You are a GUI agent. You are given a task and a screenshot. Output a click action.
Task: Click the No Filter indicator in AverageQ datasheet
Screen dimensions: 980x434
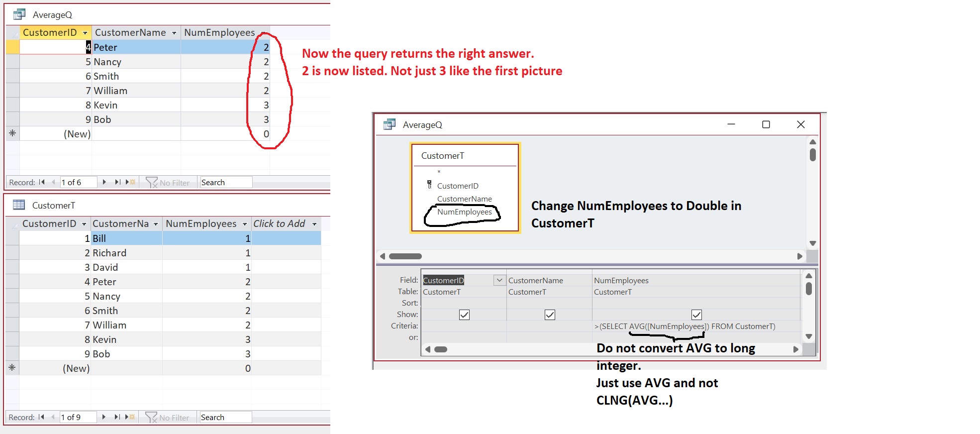168,183
